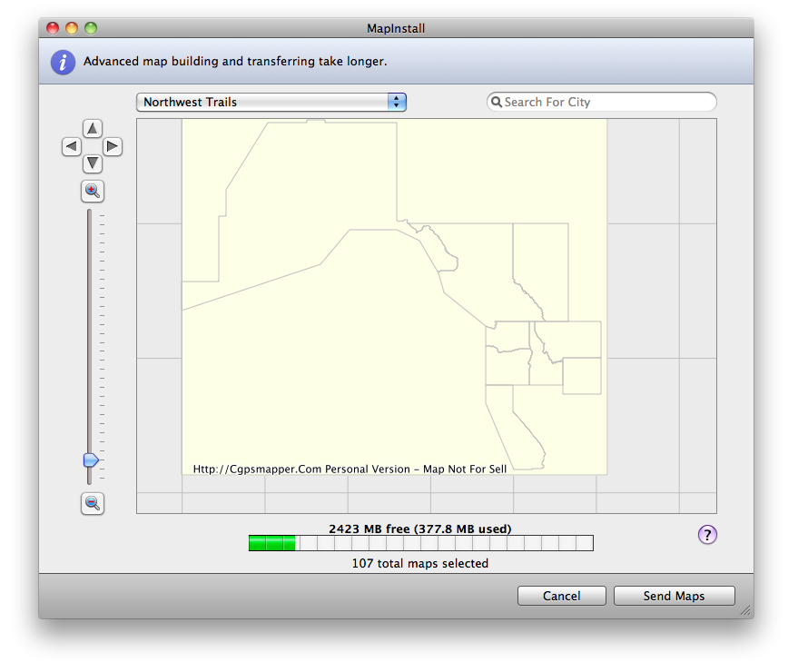This screenshot has height=672, width=808.
Task: Pan the map left with the arrow
Action: (72, 146)
